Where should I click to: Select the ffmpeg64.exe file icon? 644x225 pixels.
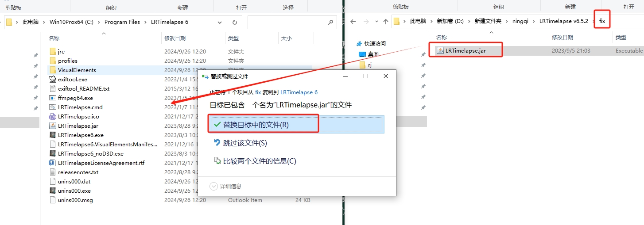click(x=53, y=98)
